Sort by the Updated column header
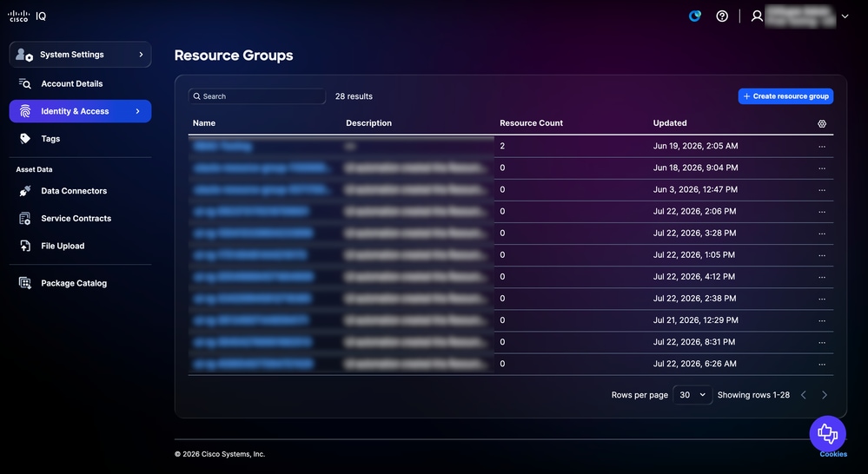Viewport: 868px width, 474px height. (x=670, y=122)
